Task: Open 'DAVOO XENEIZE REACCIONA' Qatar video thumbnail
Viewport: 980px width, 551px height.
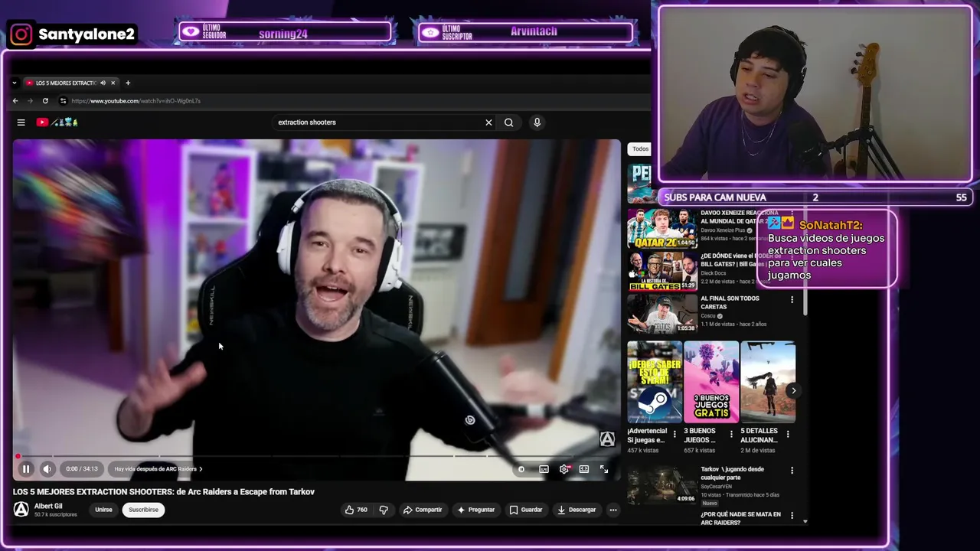Action: [662, 228]
